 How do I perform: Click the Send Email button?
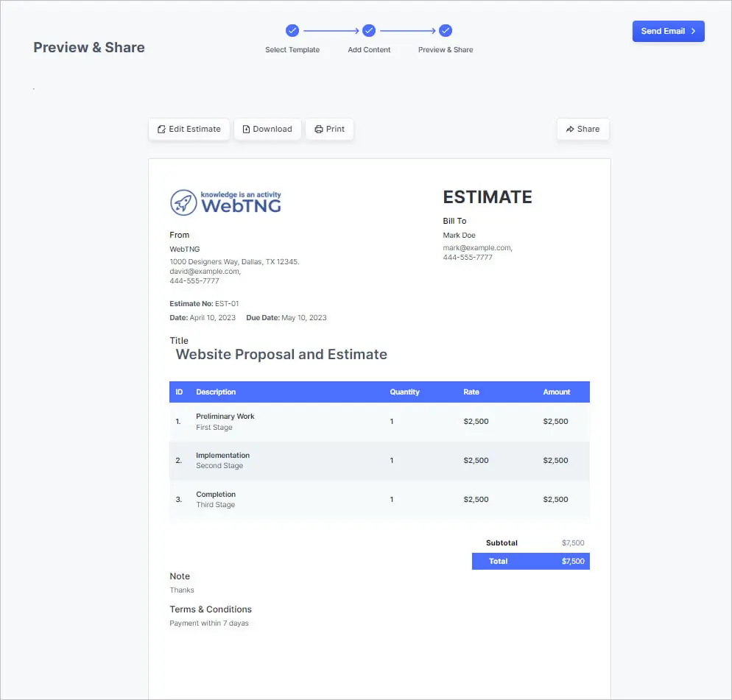[x=668, y=31]
